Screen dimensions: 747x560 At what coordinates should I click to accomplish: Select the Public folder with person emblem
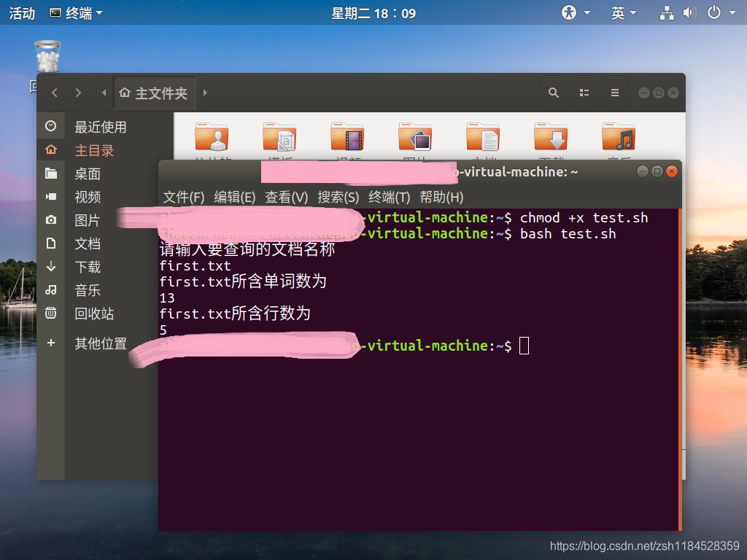point(212,136)
